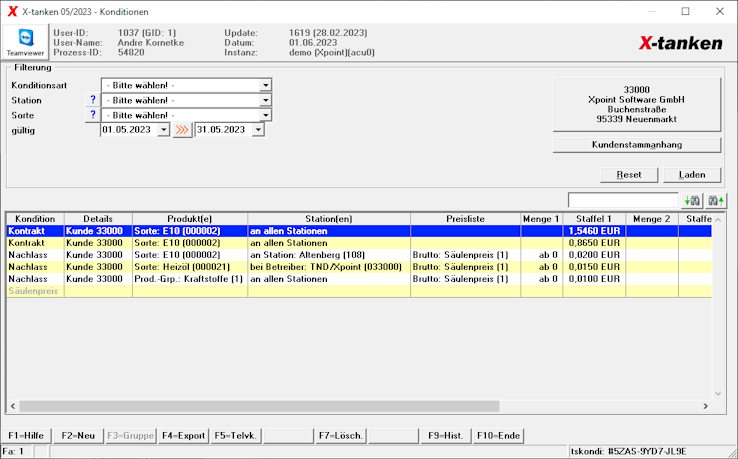Click the Menge 2 column header
Image resolution: width=738 pixels, height=459 pixels.
click(651, 219)
